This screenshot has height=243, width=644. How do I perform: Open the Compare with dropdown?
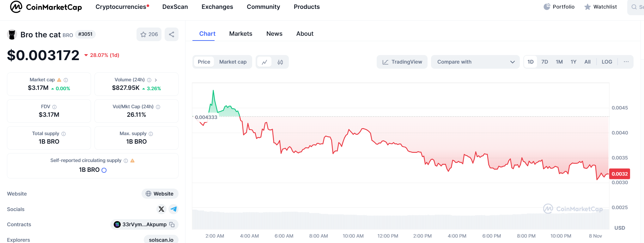[x=475, y=62]
